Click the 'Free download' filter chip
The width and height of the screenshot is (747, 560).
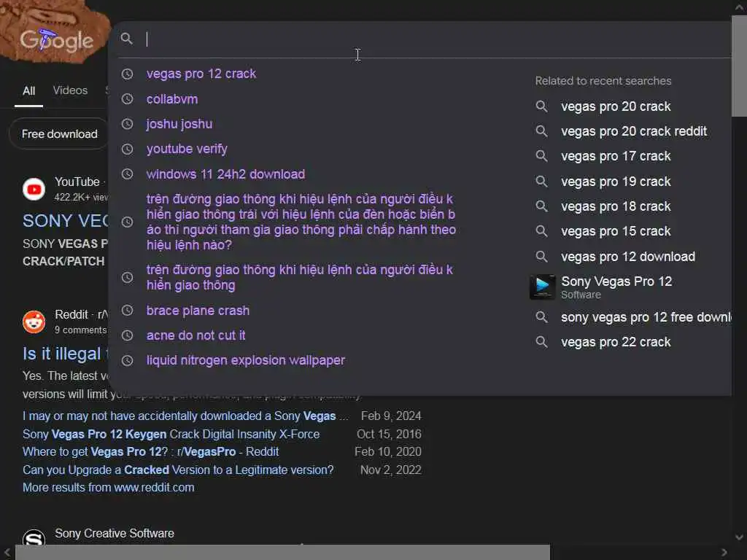pos(59,134)
